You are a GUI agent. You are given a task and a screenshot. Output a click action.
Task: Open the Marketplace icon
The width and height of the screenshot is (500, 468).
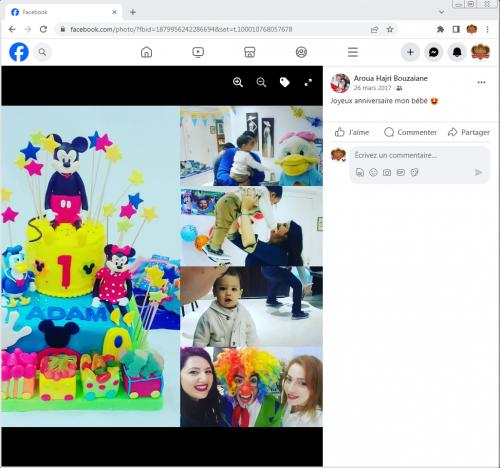point(250,52)
